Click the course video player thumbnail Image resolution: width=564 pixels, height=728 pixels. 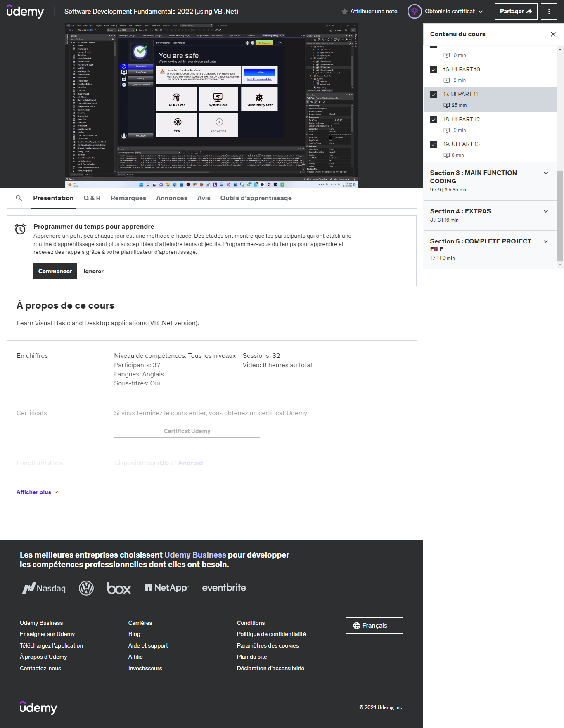pyautogui.click(x=211, y=106)
